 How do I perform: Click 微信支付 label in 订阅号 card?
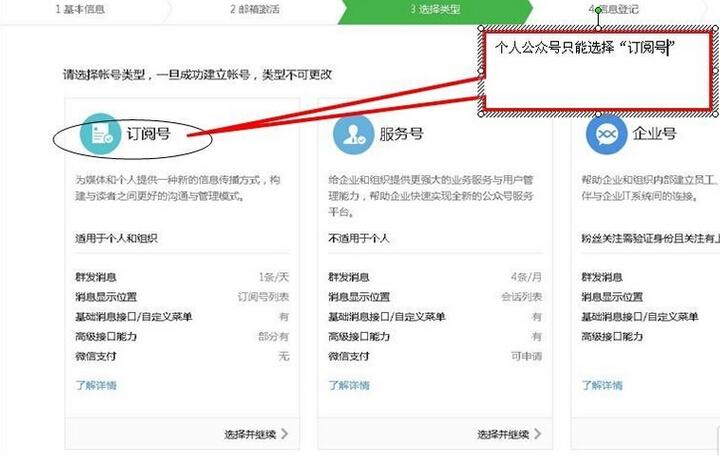click(96, 356)
